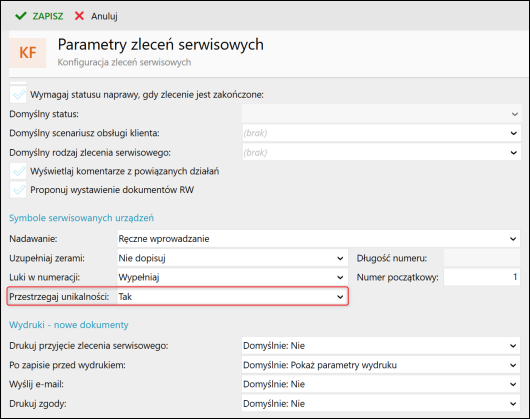Open Drukuj przyjęcie zlecenia serwisowego dropdown
Viewport: 530px width, 419px height.
381,346
